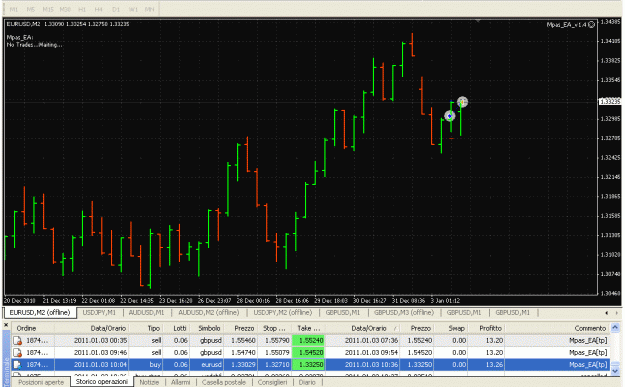Open the Consiglieri tab
Screen dimensions: 625x387
point(272,382)
